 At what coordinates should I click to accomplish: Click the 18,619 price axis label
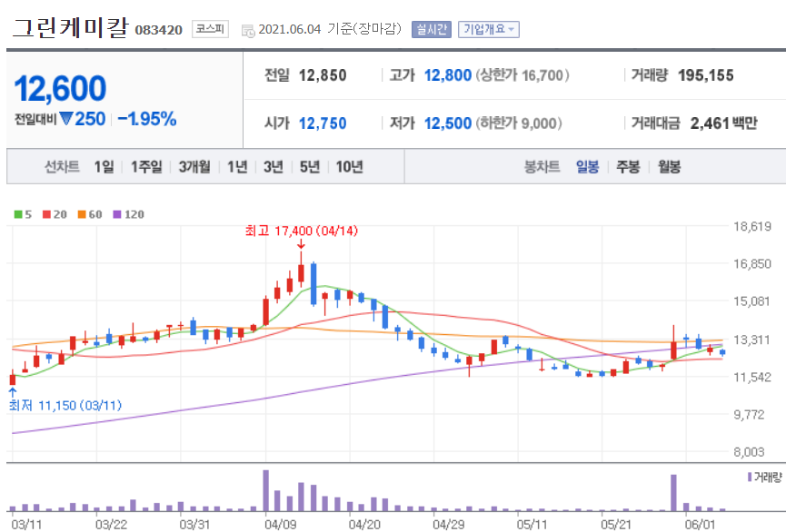pyautogui.click(x=751, y=226)
